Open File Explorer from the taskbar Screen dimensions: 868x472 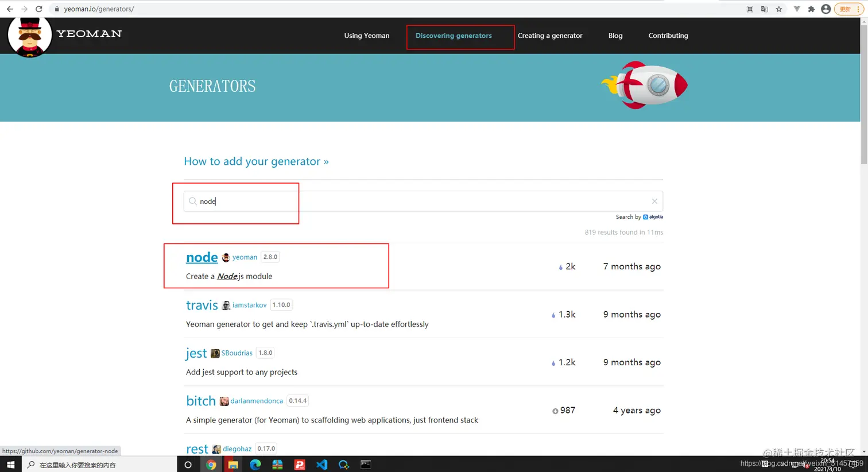(233, 465)
